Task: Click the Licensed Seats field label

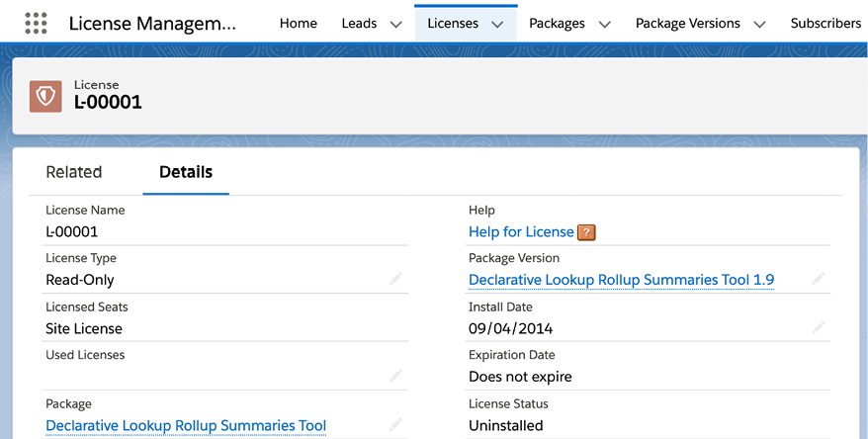Action: coord(87,307)
